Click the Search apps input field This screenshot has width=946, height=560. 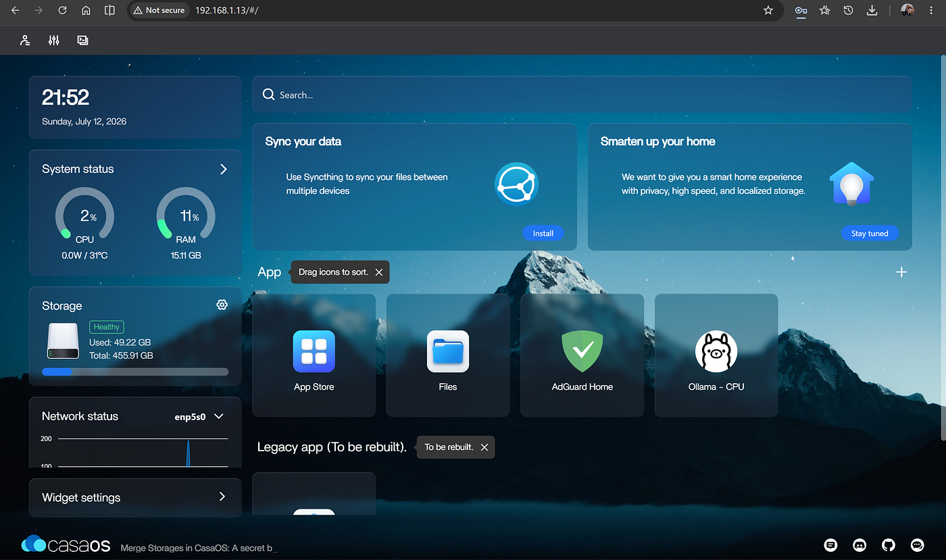pos(582,95)
